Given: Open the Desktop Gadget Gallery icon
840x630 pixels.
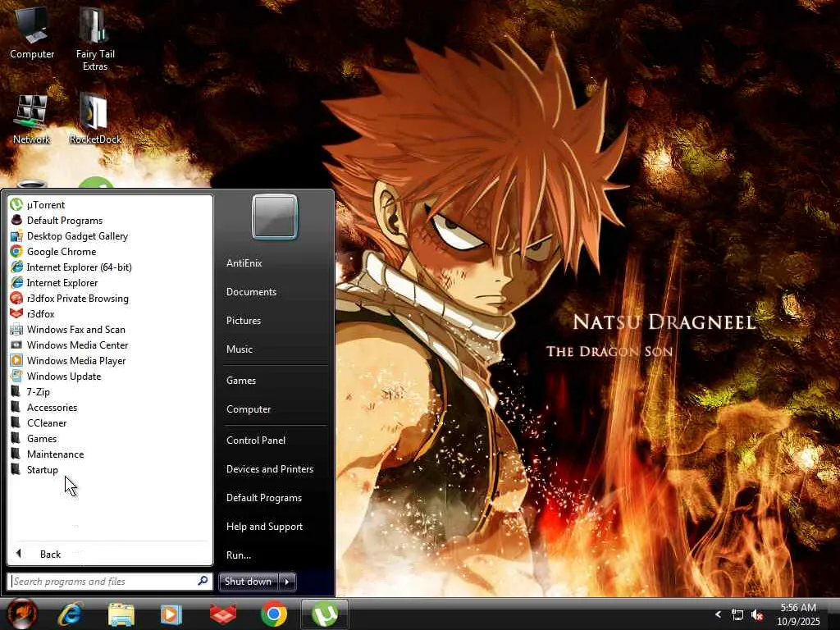Looking at the screenshot, I should point(16,235).
